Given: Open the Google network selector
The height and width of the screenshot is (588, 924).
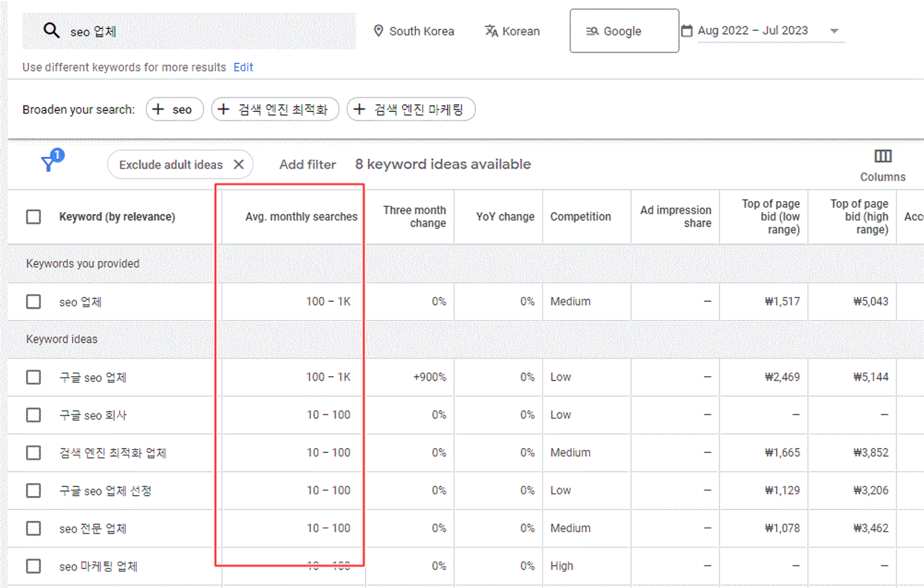Looking at the screenshot, I should 624,31.
